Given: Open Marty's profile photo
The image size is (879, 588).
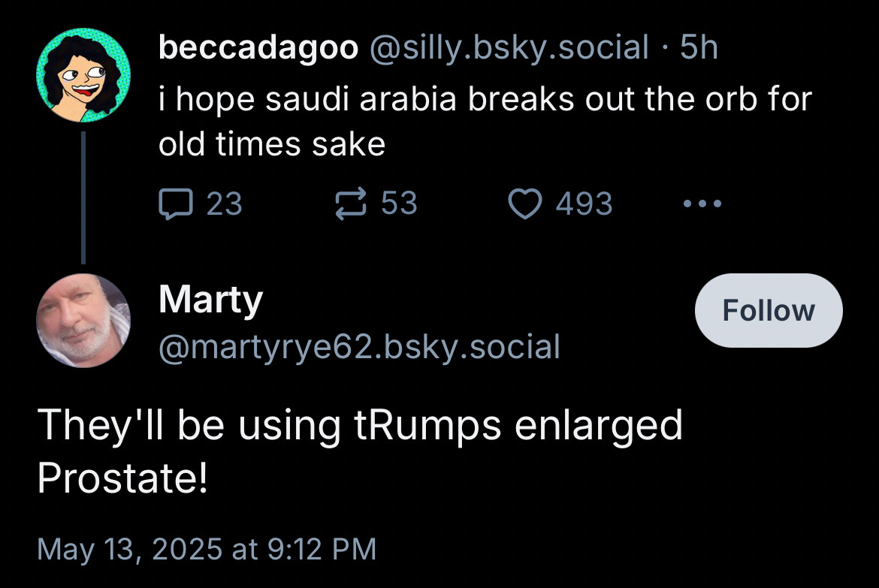Looking at the screenshot, I should [83, 321].
